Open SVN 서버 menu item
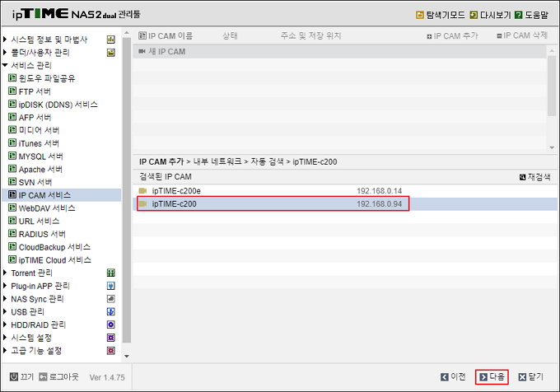This screenshot has width=560, height=392. pyautogui.click(x=35, y=183)
